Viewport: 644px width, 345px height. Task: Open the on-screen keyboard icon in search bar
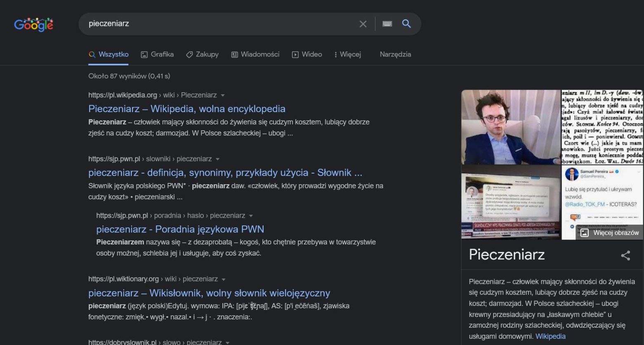coord(387,23)
